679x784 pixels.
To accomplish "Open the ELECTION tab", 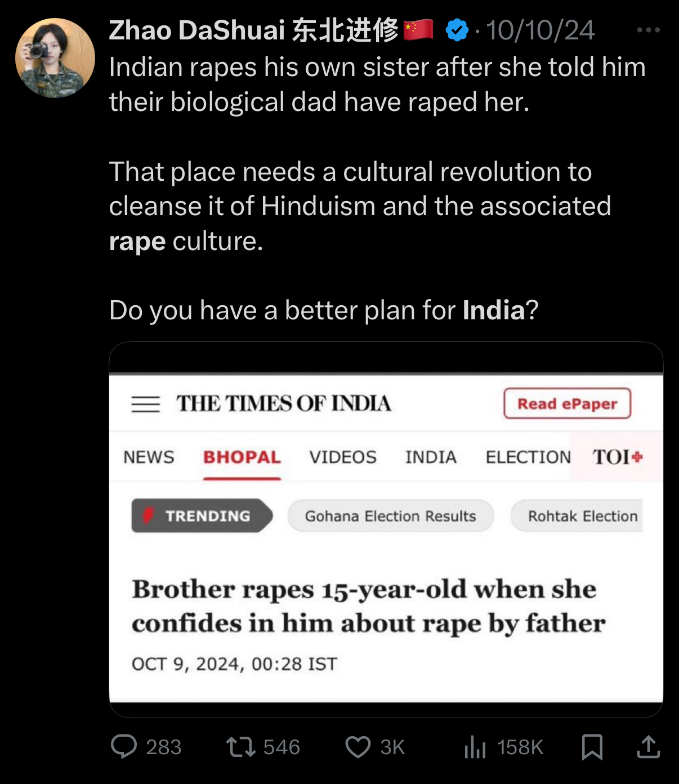I will pos(528,457).
